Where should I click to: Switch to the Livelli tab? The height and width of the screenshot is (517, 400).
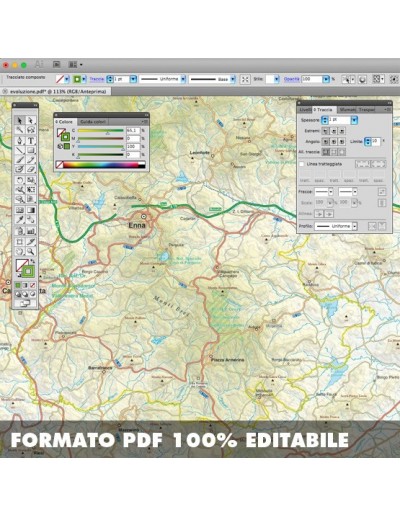305,110
